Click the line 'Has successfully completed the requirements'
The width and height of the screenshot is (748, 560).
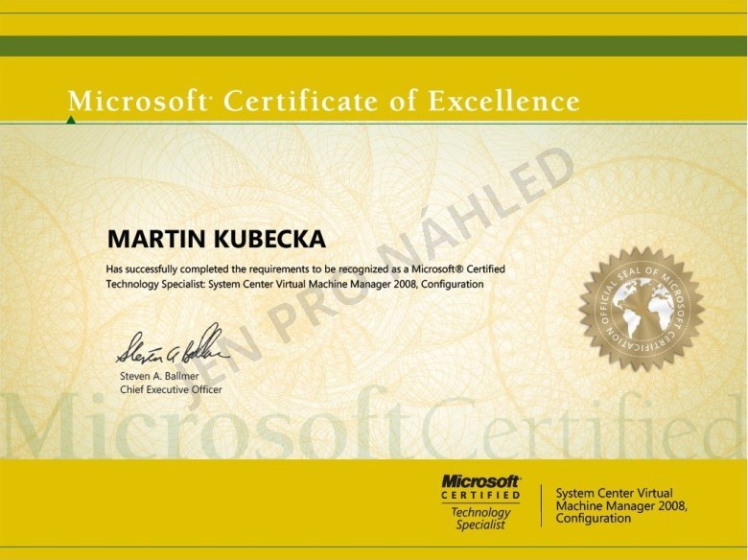pyautogui.click(x=305, y=269)
